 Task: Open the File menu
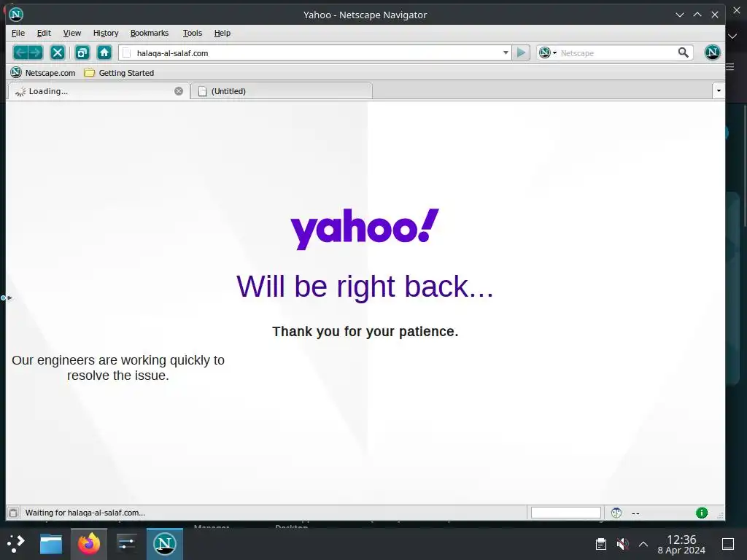18,33
